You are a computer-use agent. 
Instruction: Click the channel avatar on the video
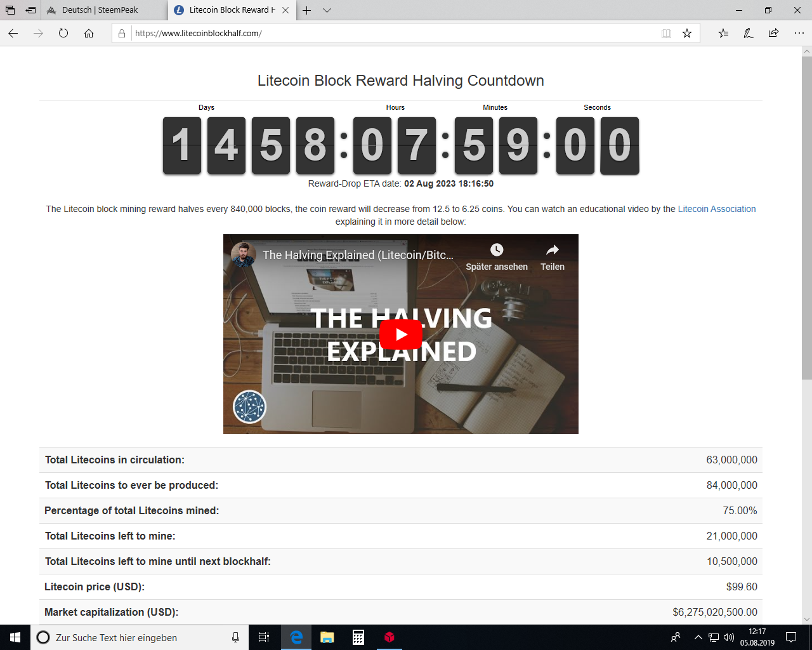click(x=244, y=255)
